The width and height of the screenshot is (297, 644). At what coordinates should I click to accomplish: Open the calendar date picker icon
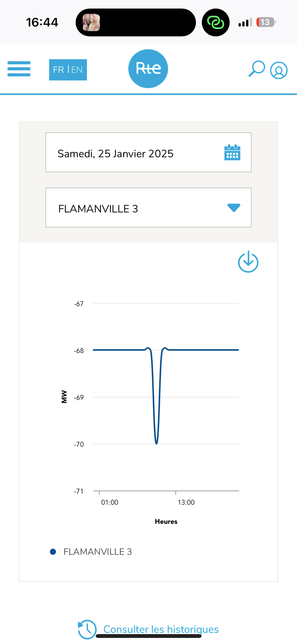point(232,152)
